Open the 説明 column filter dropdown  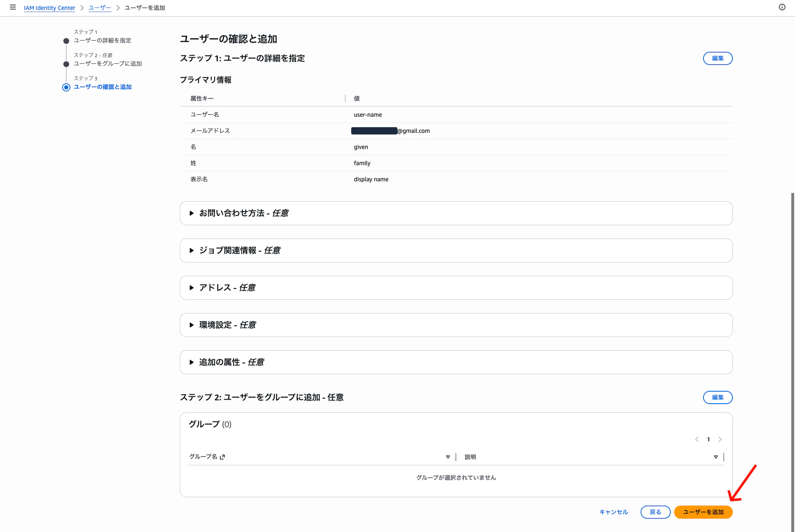tap(716, 457)
